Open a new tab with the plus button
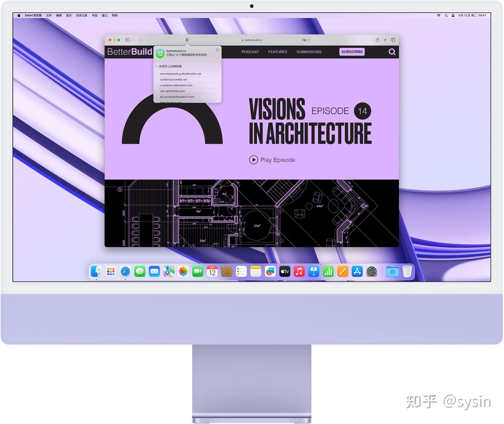The width and height of the screenshot is (504, 424). click(385, 40)
